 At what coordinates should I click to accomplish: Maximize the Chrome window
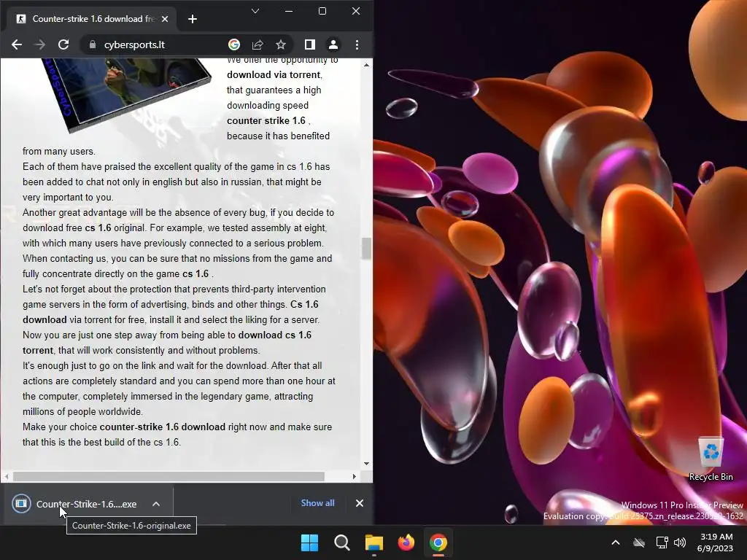pos(322,11)
